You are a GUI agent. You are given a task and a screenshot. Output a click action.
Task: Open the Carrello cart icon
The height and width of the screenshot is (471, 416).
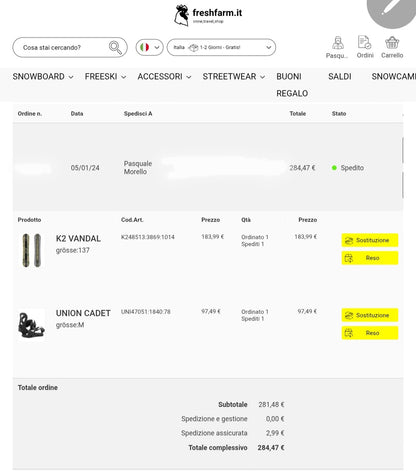392,47
